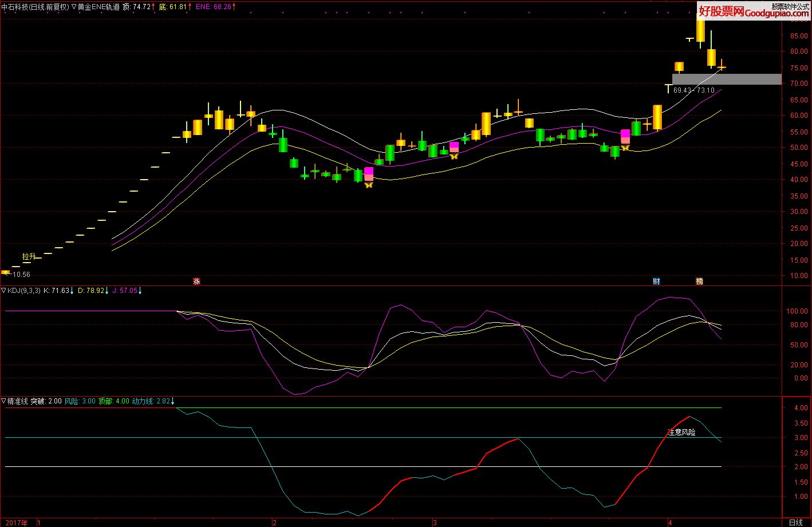The image size is (812, 527).
Task: Click the gray gap band labeled 69.43 - 73.10
Action: tap(727, 79)
